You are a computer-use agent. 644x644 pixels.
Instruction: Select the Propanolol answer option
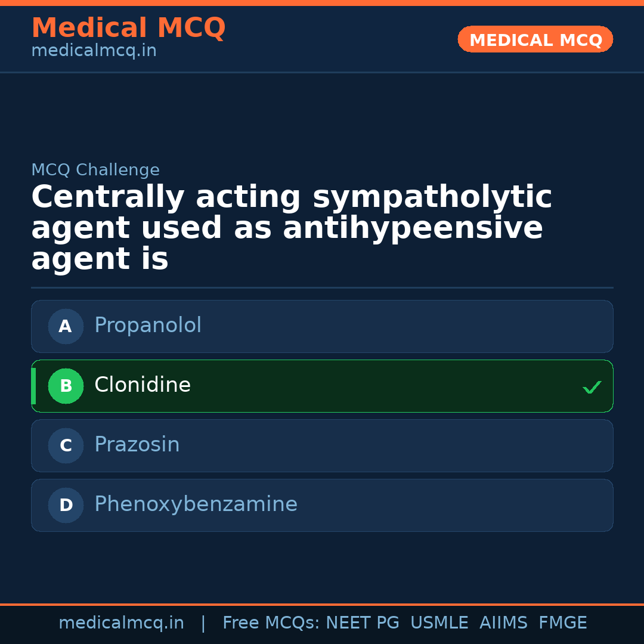pos(322,326)
